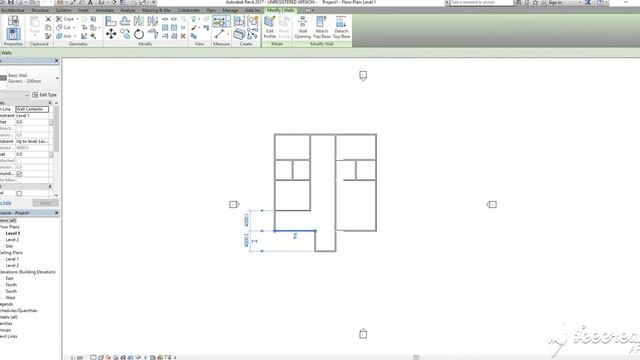Toggle the Properties palette button

tap(13, 34)
